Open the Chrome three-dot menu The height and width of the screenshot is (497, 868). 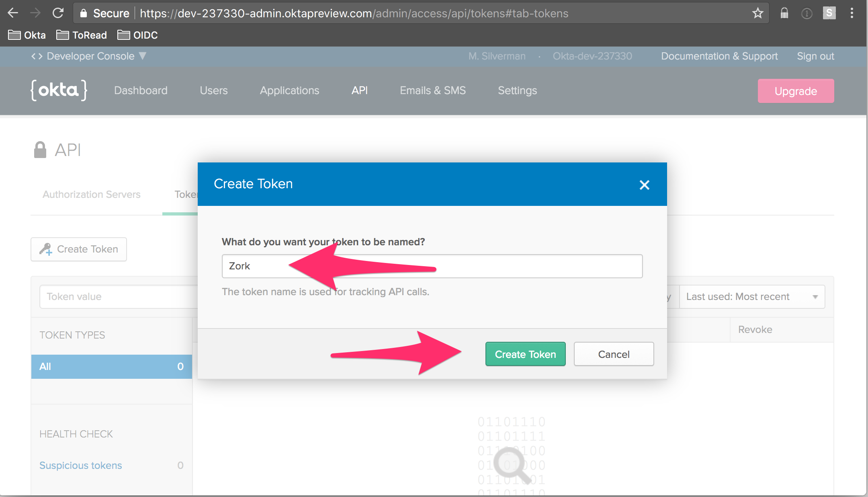pos(852,13)
